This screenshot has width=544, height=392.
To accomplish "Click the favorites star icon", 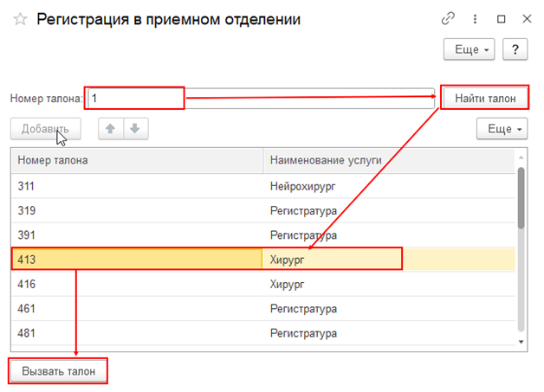I will [21, 19].
